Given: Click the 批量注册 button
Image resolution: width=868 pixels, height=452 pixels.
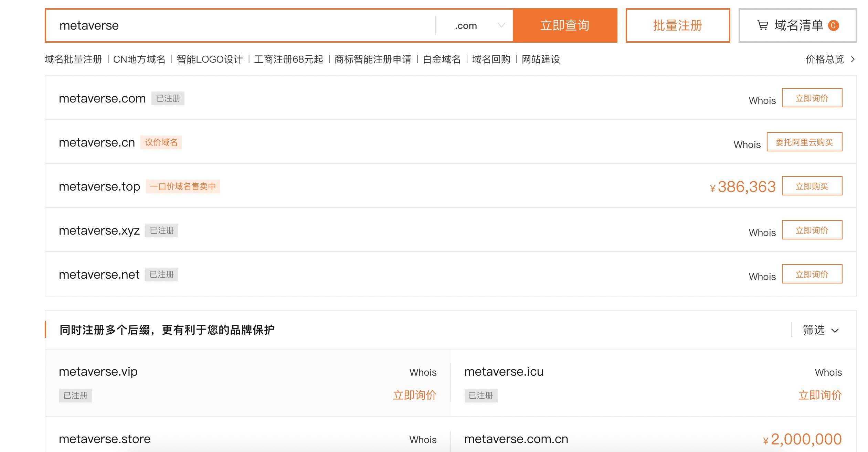Looking at the screenshot, I should (x=677, y=25).
